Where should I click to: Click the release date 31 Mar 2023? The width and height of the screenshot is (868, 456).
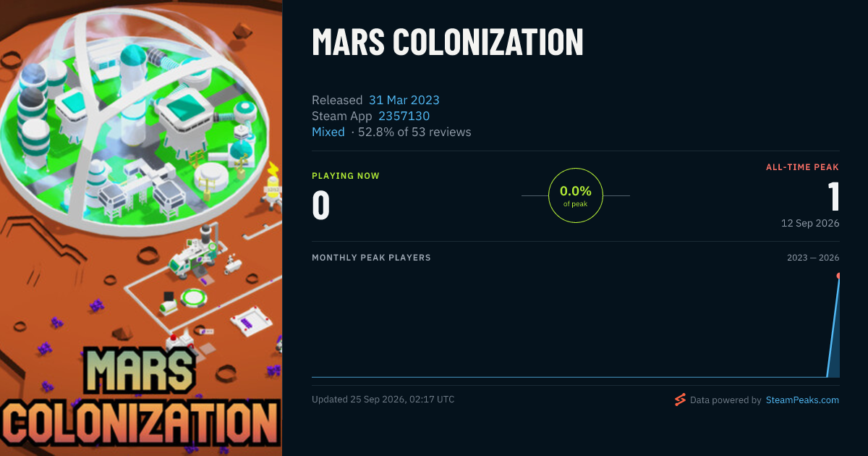404,100
